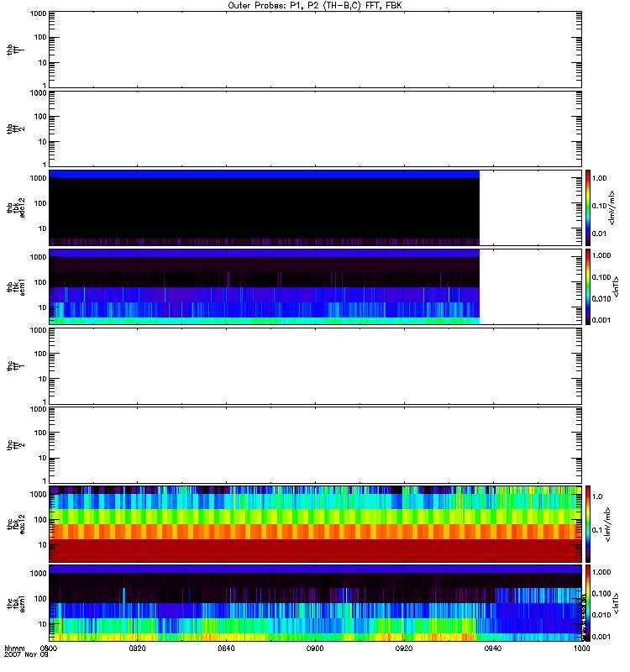Click the 'hhmm' axis unit label
This screenshot has height=672, width=630.
(x=14, y=648)
